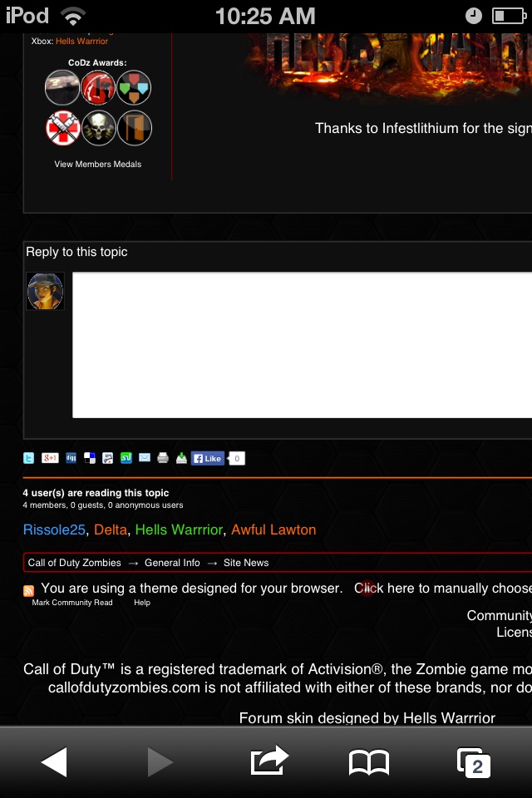Click '4 user(s) are reading this topic'

(x=96, y=493)
